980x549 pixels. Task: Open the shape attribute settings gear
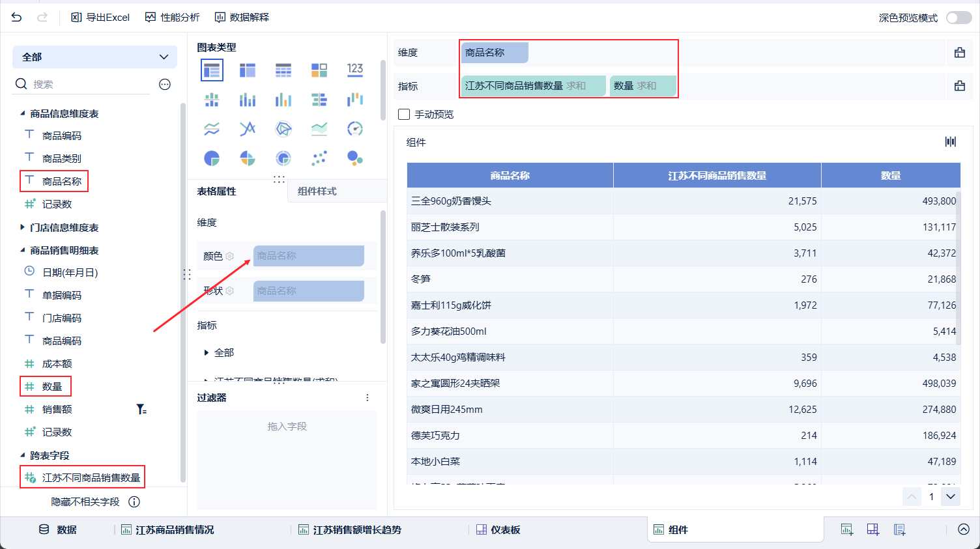(x=229, y=290)
